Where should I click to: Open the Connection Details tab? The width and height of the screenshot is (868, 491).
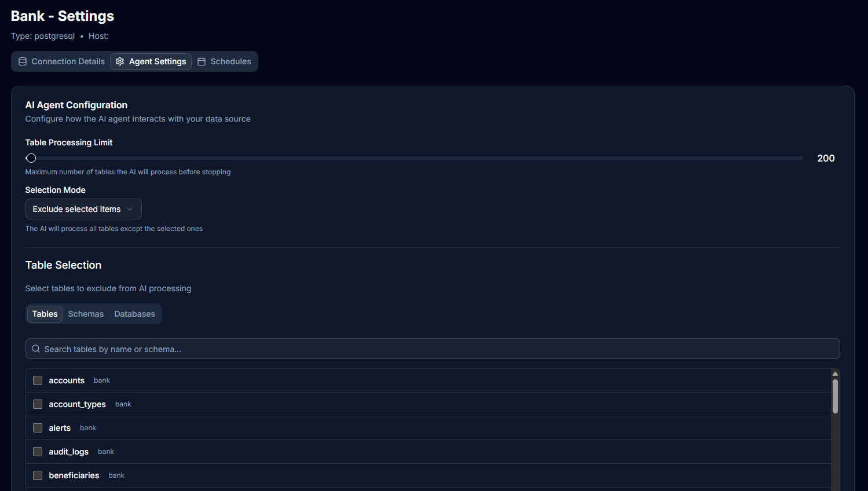click(x=61, y=61)
